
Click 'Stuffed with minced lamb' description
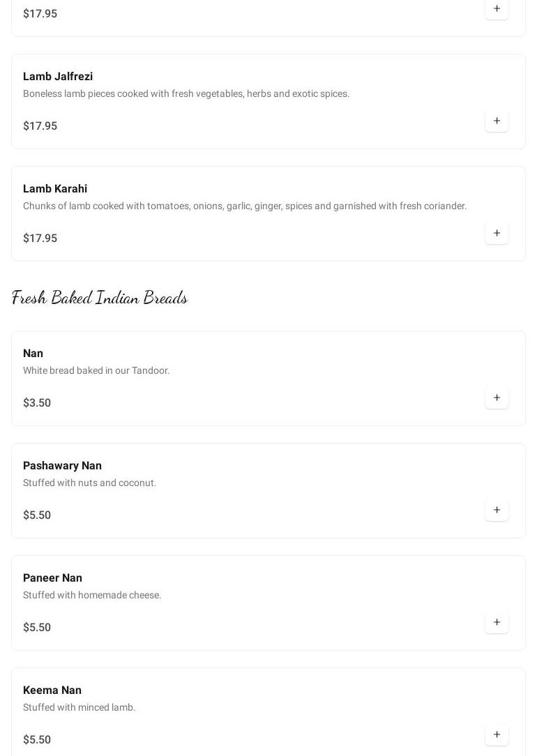(x=80, y=708)
